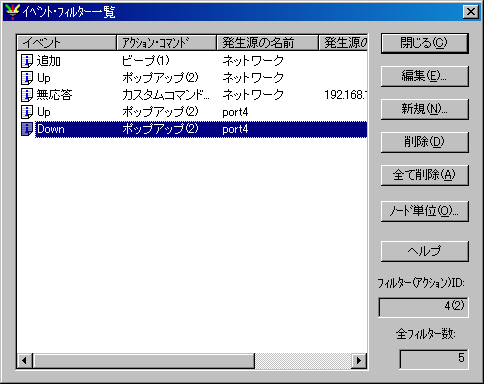The width and height of the screenshot is (484, 384).
Task: Click the info icon of 無応答 row
Action: click(x=27, y=95)
